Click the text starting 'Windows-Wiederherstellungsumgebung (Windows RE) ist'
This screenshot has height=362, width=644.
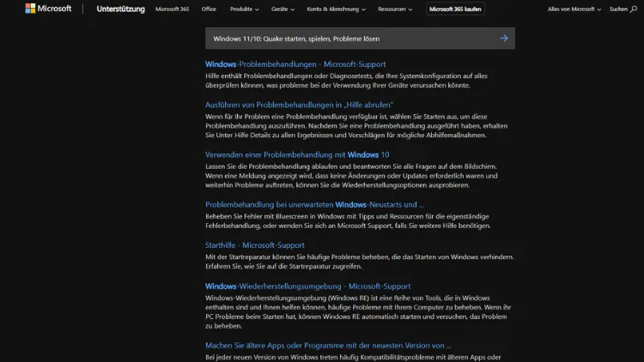point(358,311)
